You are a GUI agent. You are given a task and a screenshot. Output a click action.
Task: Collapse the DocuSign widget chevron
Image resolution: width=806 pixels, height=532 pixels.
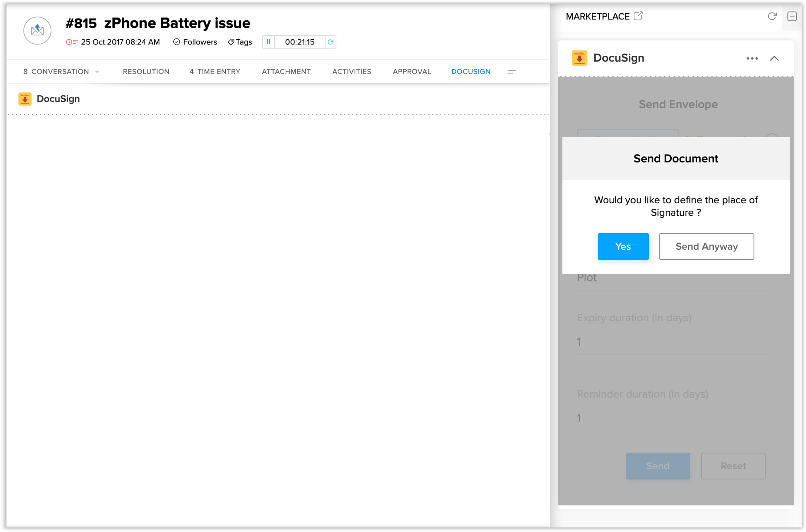(x=774, y=58)
